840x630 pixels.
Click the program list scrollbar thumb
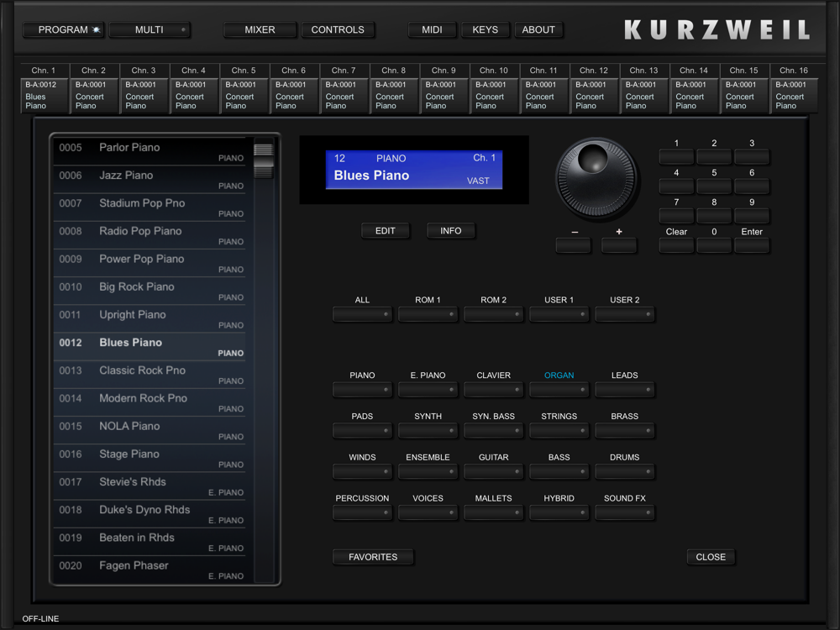coord(263,160)
